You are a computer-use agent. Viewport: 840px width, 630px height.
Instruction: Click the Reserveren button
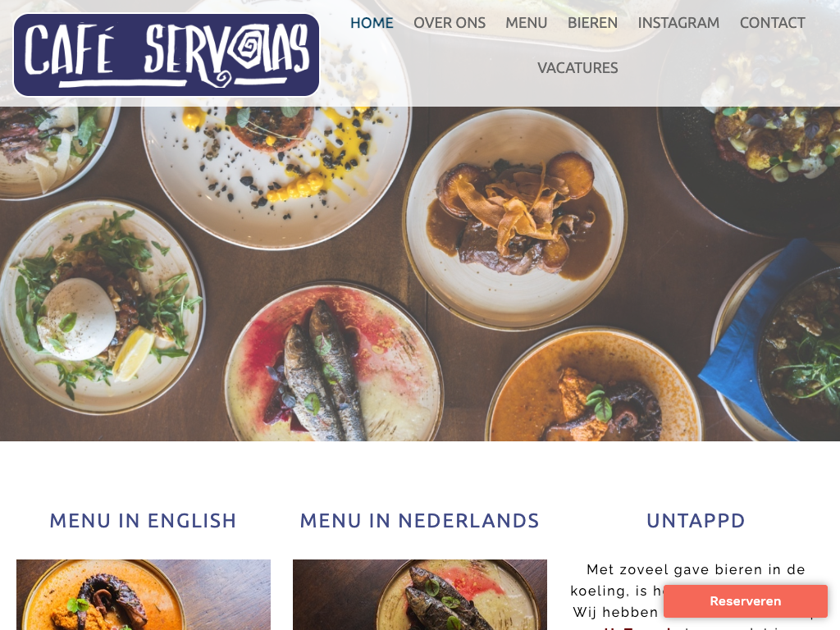(745, 601)
